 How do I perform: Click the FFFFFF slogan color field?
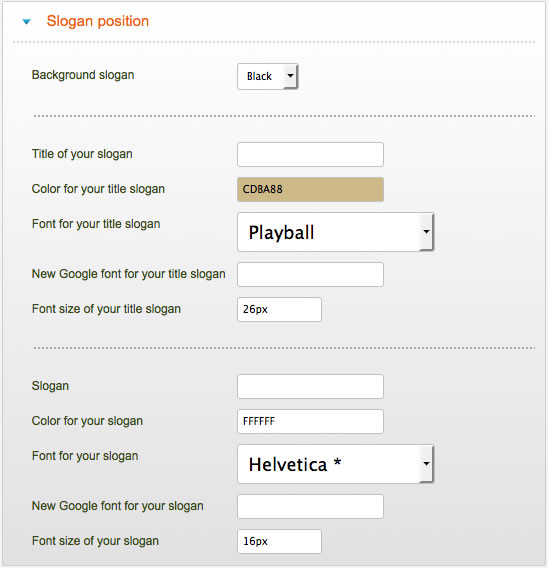(310, 421)
